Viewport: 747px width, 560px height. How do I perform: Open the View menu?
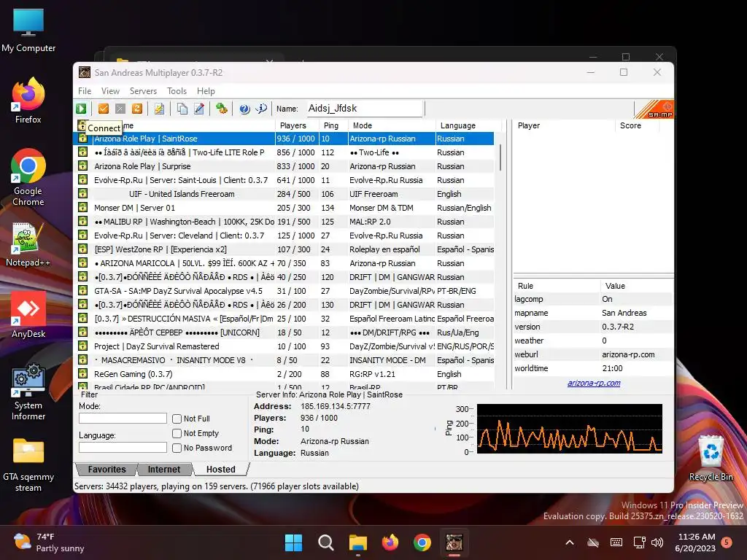click(110, 91)
